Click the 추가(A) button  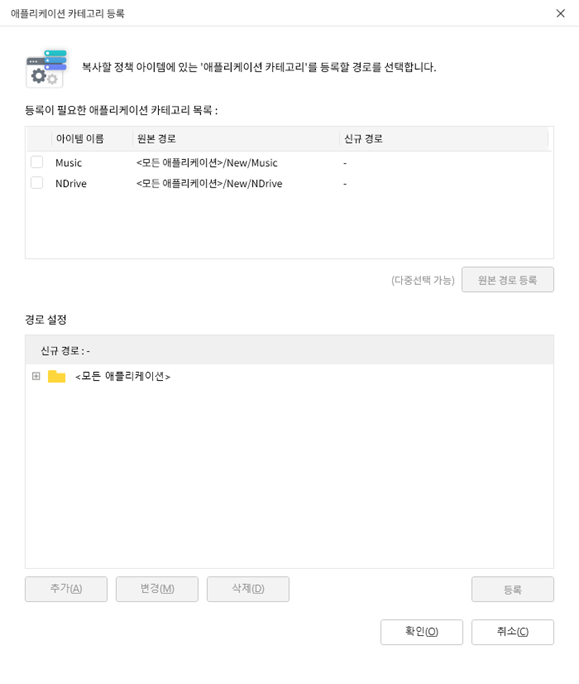point(66,589)
